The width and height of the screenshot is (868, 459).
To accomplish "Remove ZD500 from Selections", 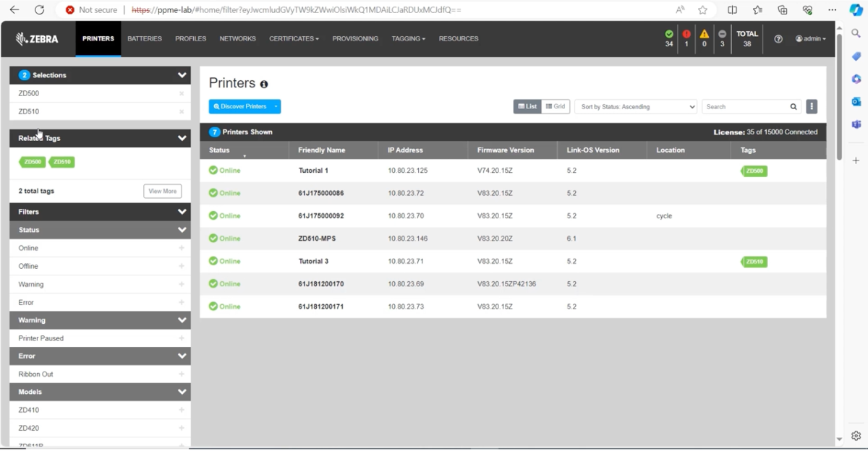I will tap(181, 94).
